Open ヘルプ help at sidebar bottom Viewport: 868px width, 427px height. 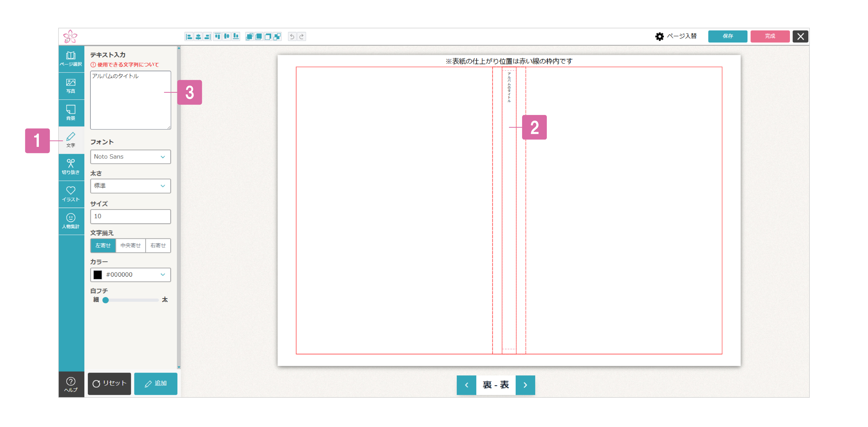71,384
